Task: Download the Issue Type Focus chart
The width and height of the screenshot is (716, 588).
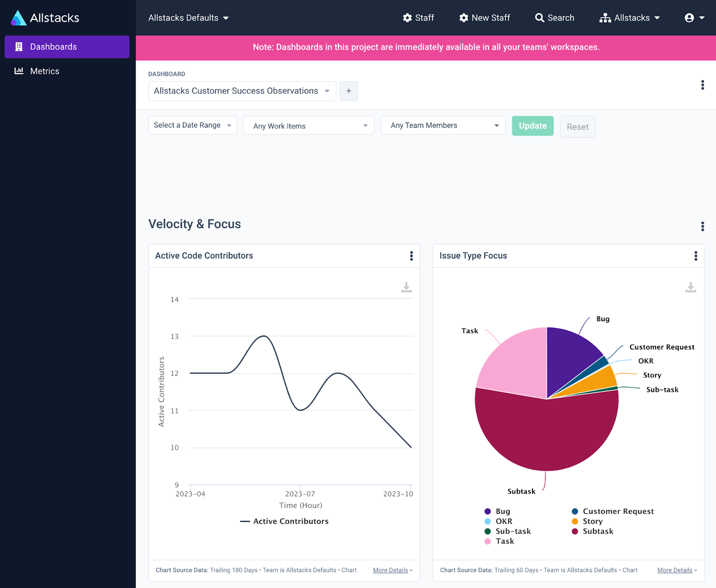Action: 690,287
